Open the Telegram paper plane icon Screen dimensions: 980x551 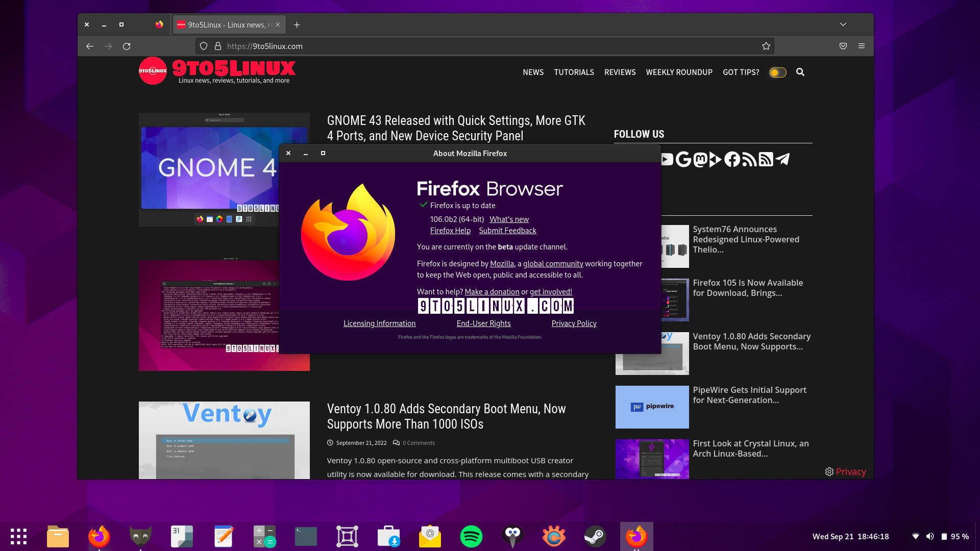782,159
